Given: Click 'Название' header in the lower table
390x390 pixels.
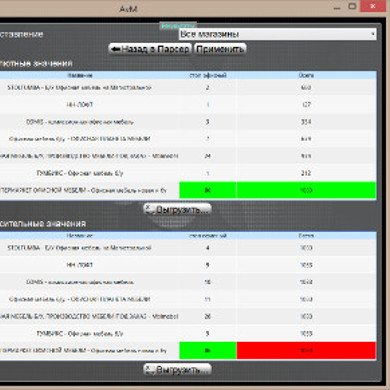Looking at the screenshot, I should click(x=79, y=236).
